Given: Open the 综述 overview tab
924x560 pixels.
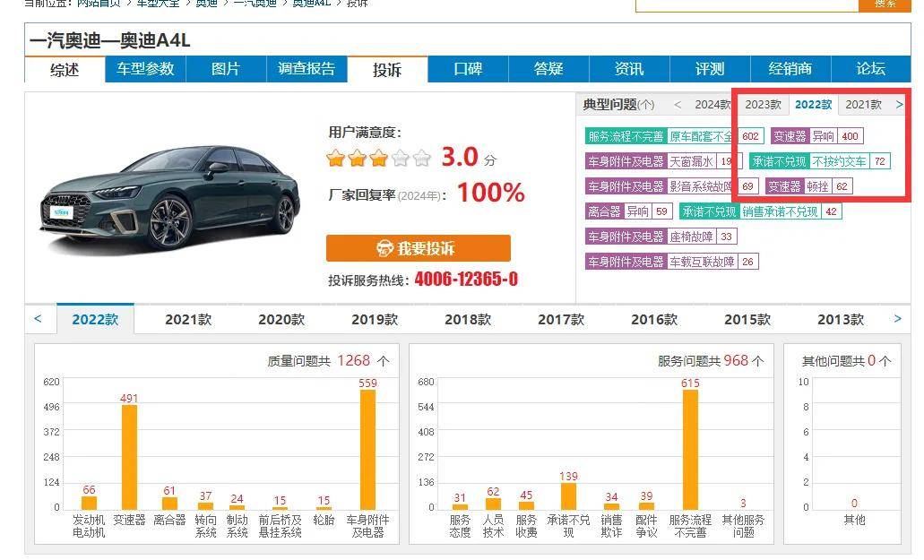Looking at the screenshot, I should click(x=65, y=70).
